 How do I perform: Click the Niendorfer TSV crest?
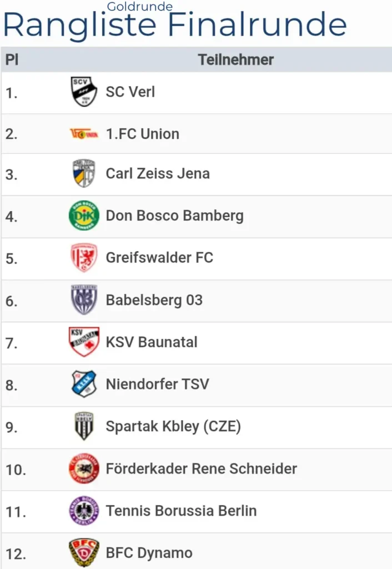[x=84, y=384]
